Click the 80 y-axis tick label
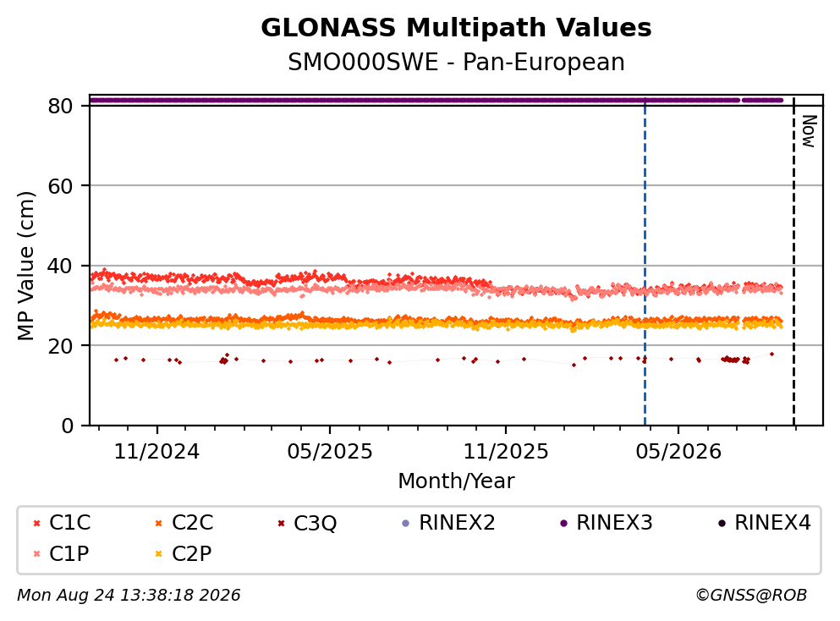The height and width of the screenshot is (621, 840). [61, 106]
